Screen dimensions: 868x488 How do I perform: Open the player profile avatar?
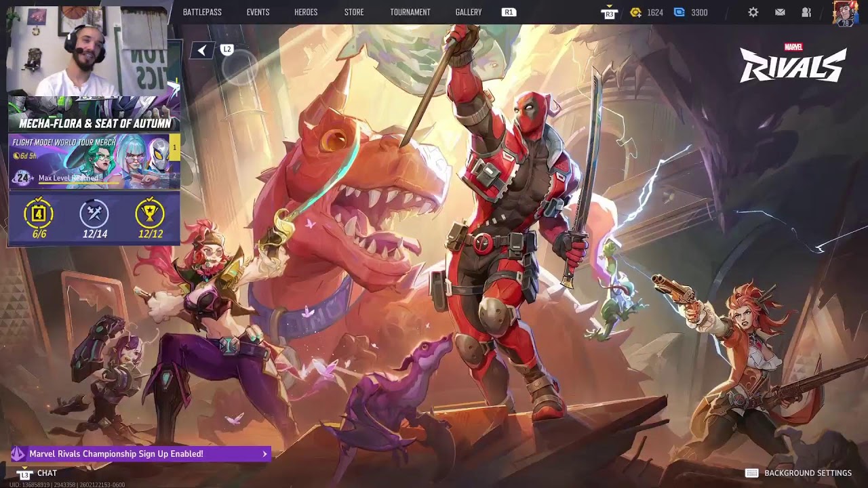coord(845,14)
